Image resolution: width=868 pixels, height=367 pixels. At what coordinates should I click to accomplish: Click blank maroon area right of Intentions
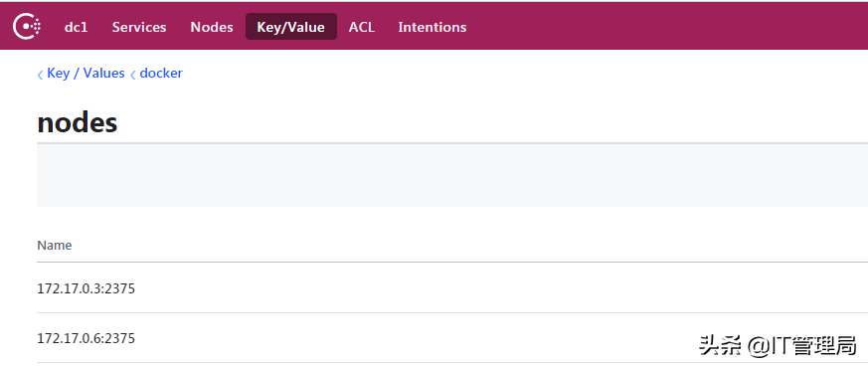click(664, 27)
